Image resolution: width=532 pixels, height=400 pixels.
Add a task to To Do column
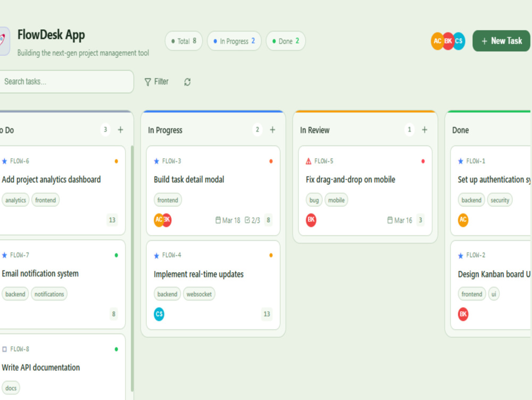point(120,130)
